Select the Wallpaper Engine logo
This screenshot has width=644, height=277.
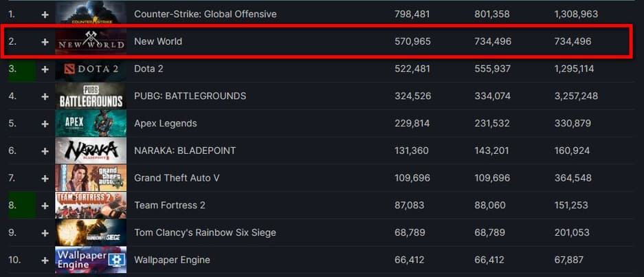(x=91, y=260)
